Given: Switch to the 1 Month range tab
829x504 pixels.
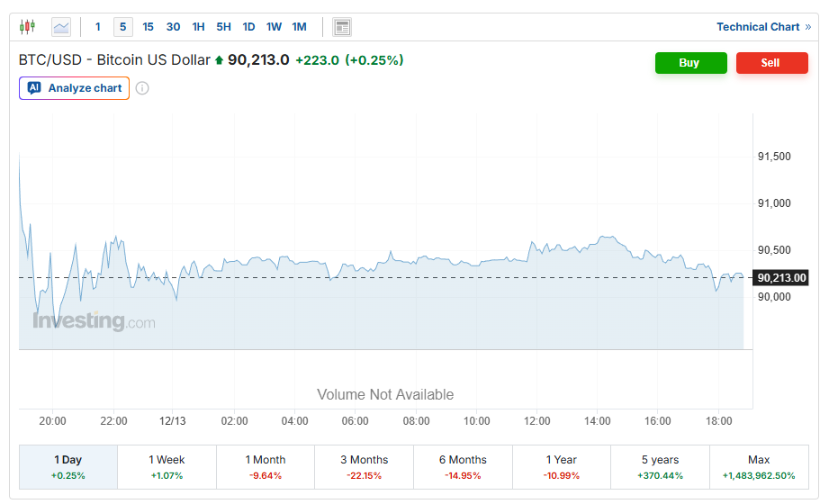Looking at the screenshot, I should click(x=266, y=466).
